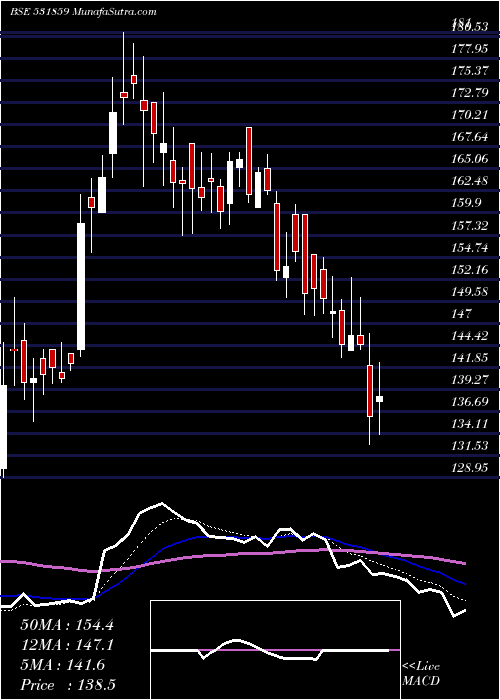Click the 154.74 price axis label
The width and height of the screenshot is (500, 700).
click(x=470, y=247)
